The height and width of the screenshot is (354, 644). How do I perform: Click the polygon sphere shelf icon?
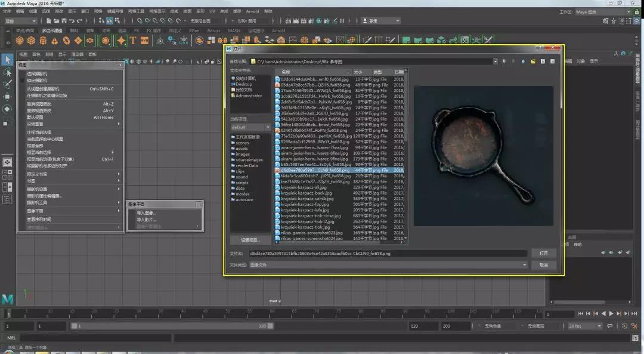click(x=20, y=41)
